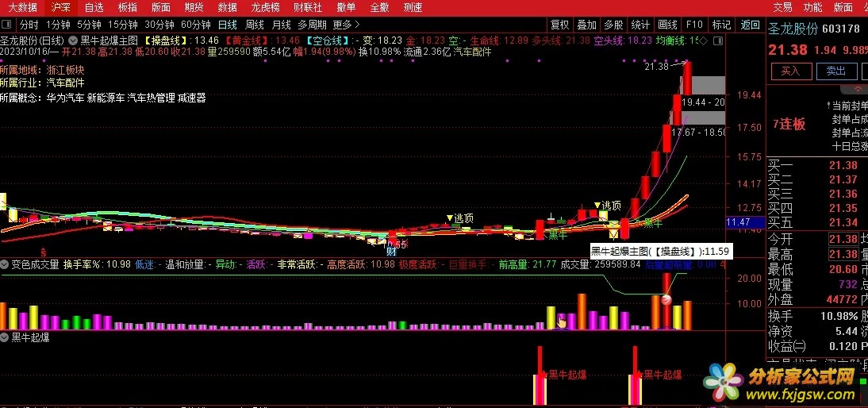Open the 沪深 menu
The height and width of the screenshot is (408, 868).
click(x=60, y=7)
